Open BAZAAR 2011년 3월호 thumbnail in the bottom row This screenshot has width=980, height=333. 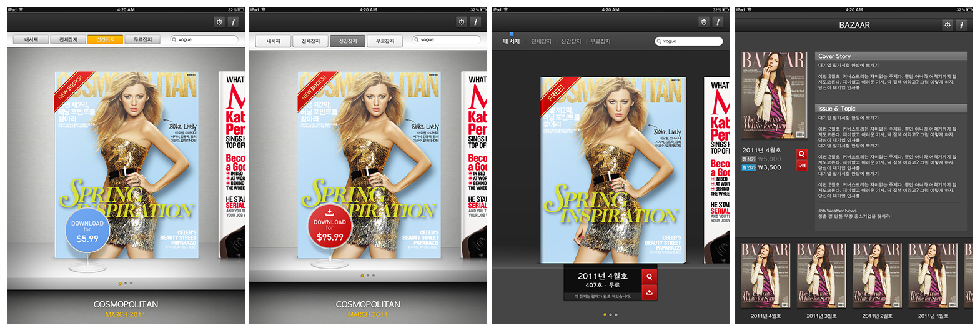pyautogui.click(x=821, y=276)
